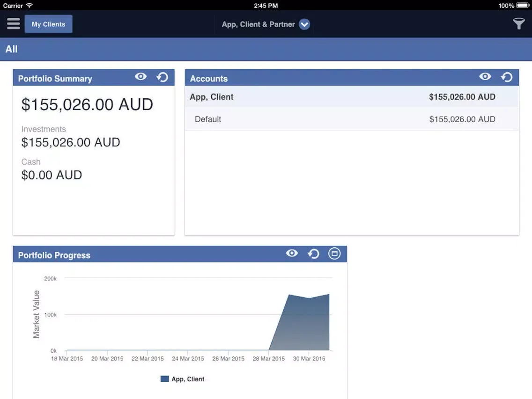Toggle visibility of Portfolio Summary values
Viewport: 532px width, 399px height.
[x=141, y=77]
